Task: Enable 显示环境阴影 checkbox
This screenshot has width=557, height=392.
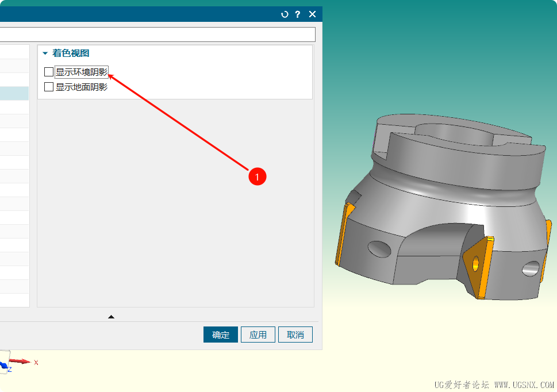Action: 49,72
